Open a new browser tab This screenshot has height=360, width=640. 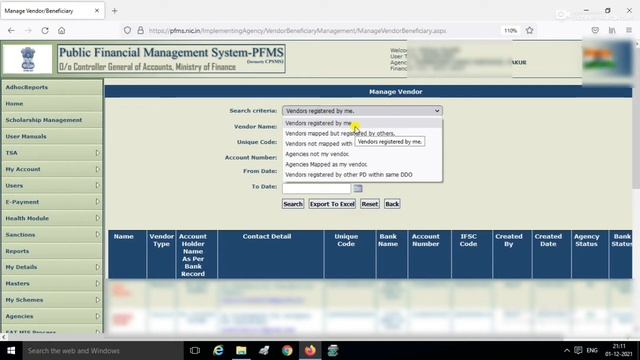pyautogui.click(x=115, y=11)
